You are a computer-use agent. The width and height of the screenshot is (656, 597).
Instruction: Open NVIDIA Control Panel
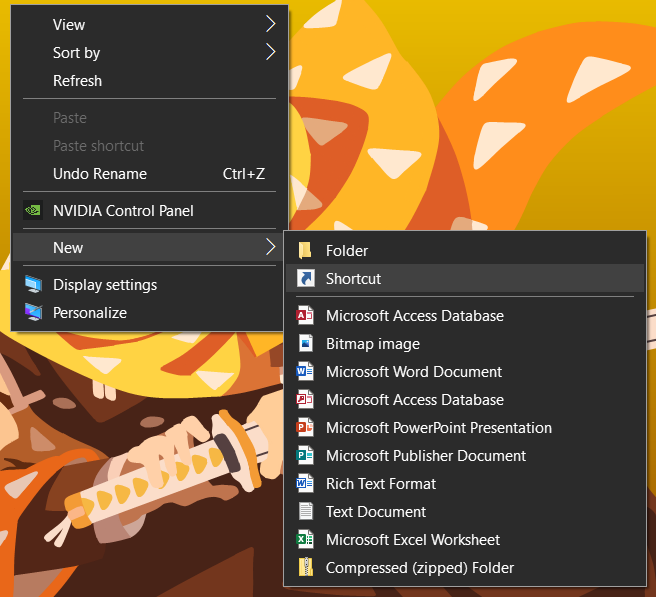click(150, 210)
